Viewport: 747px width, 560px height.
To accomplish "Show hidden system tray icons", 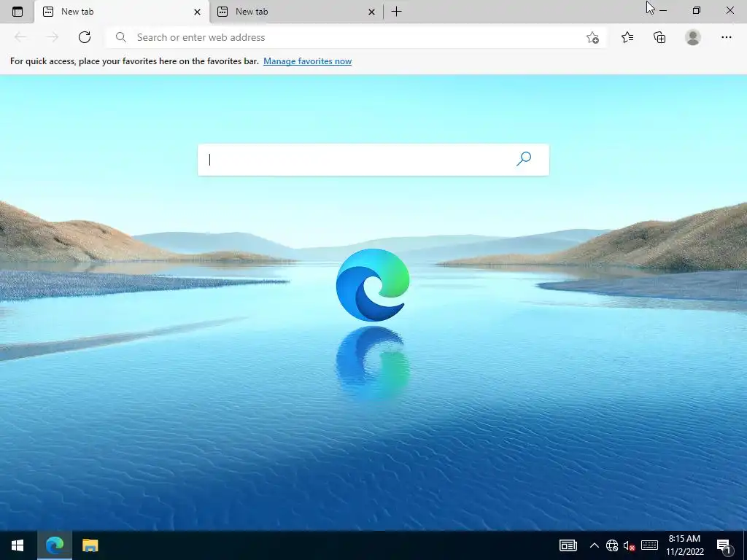I will (594, 545).
